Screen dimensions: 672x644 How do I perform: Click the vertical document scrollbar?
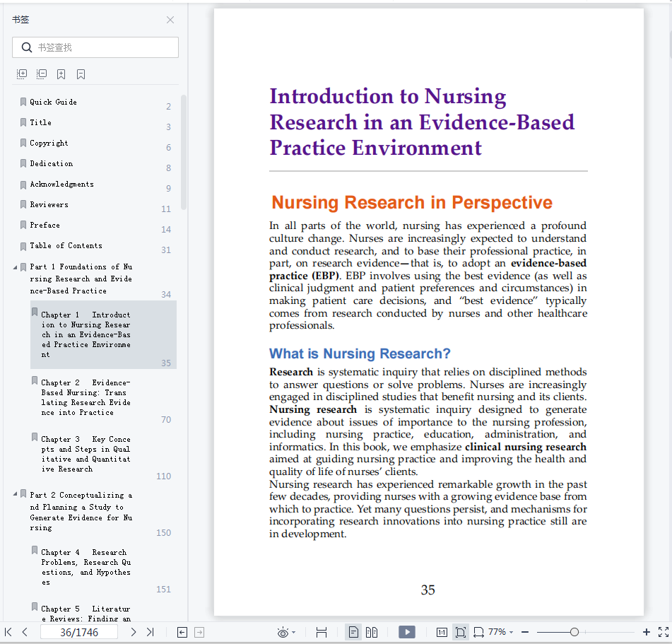[x=670, y=44]
